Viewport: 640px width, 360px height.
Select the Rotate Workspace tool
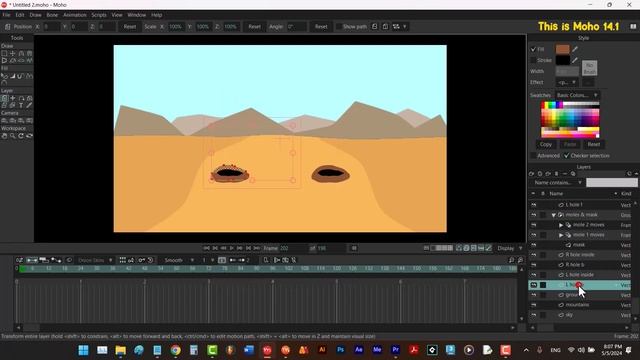[x=21, y=136]
